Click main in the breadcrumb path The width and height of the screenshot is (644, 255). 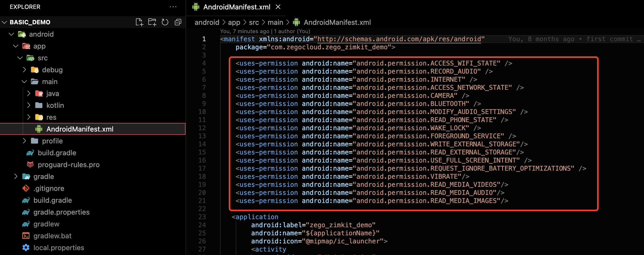(x=275, y=22)
